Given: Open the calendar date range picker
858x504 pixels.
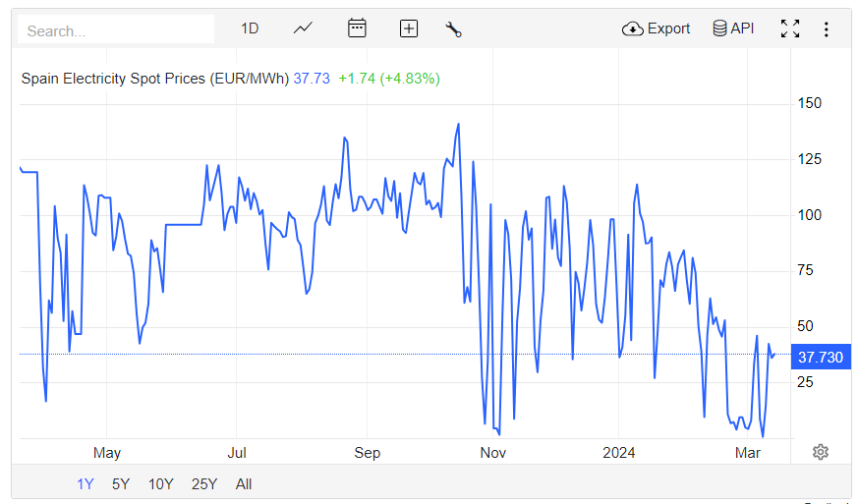Looking at the screenshot, I should pos(357,28).
